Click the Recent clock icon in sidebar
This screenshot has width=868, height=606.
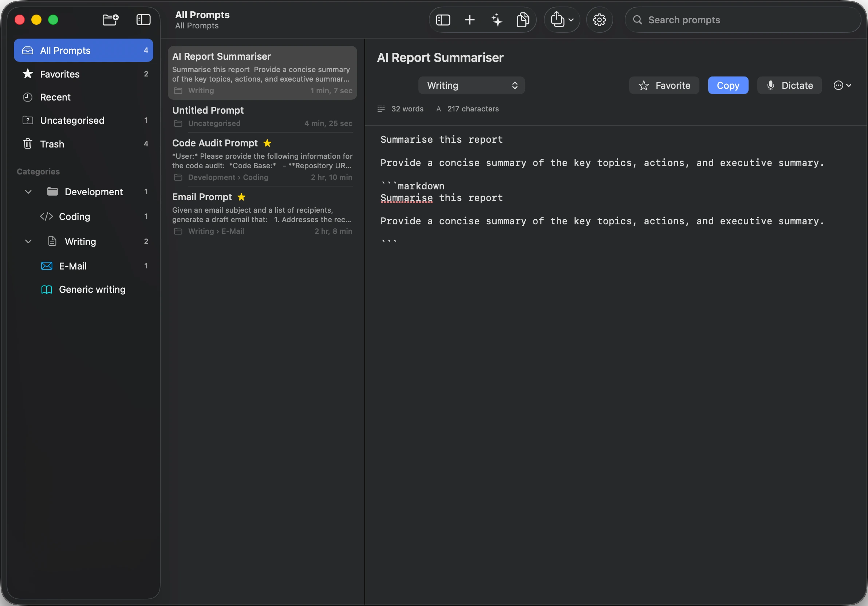point(28,97)
